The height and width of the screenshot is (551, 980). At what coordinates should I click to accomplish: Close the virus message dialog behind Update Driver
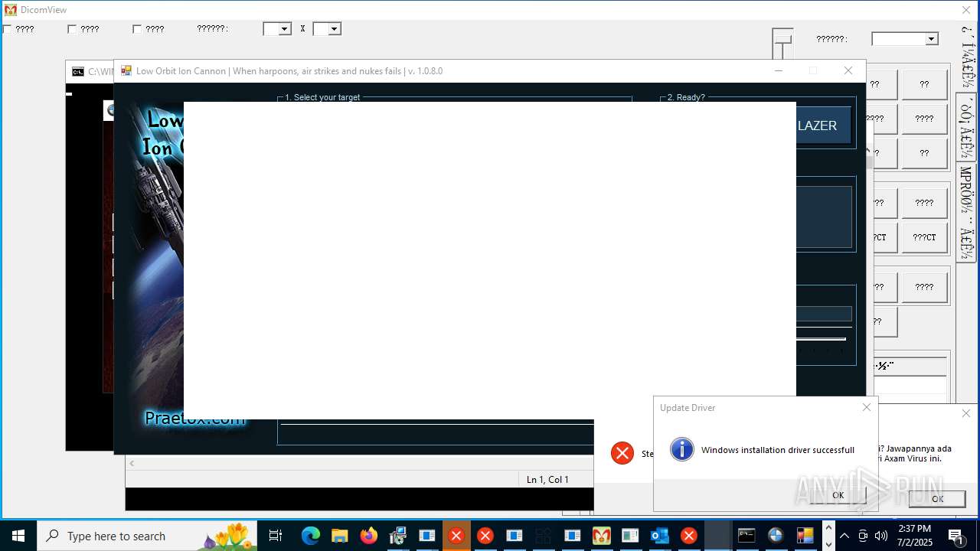966,413
